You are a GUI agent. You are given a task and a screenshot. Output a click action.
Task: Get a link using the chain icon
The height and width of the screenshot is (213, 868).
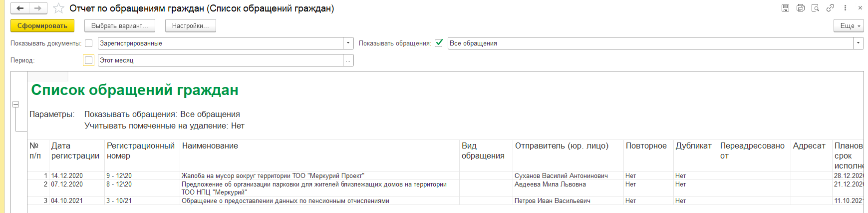click(830, 8)
